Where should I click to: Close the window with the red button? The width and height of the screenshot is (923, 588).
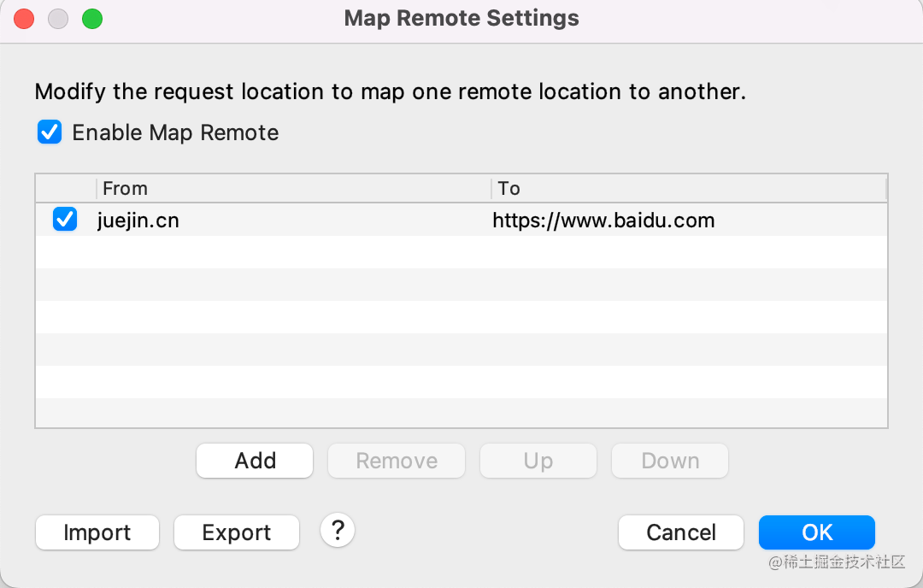click(24, 19)
